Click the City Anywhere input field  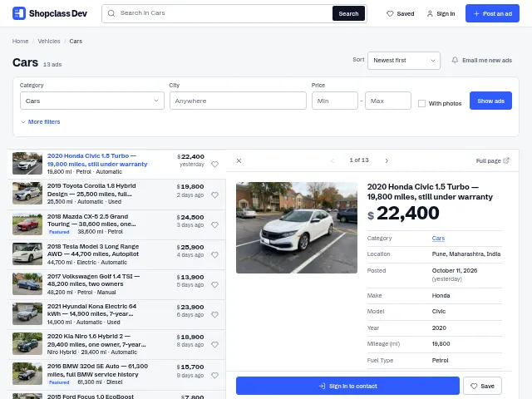pyautogui.click(x=238, y=101)
